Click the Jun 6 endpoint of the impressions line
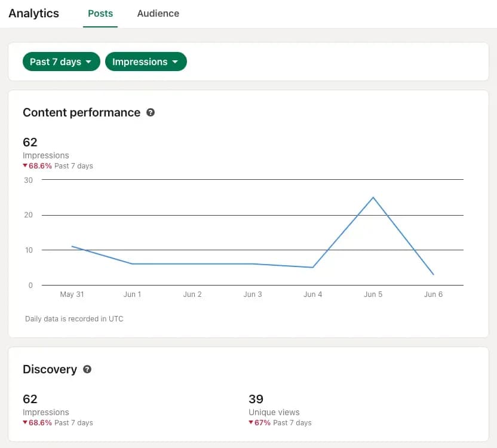Viewport: 497px width, 448px height. tap(432, 274)
